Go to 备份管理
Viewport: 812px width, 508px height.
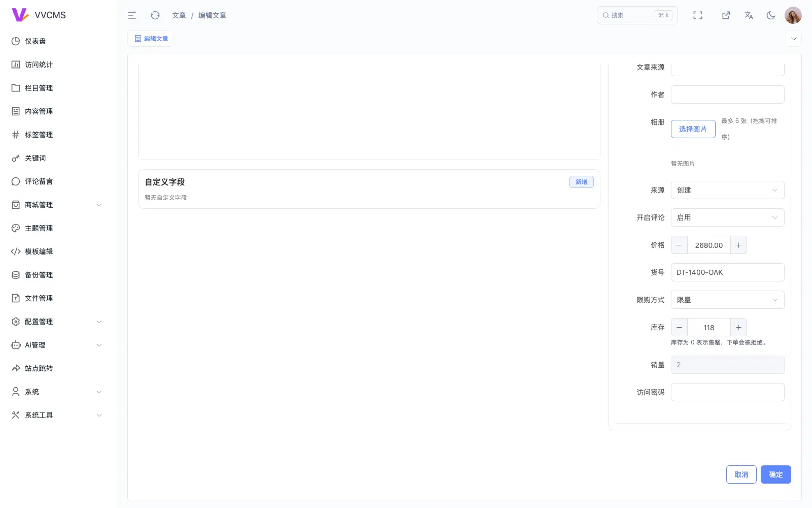click(58, 275)
